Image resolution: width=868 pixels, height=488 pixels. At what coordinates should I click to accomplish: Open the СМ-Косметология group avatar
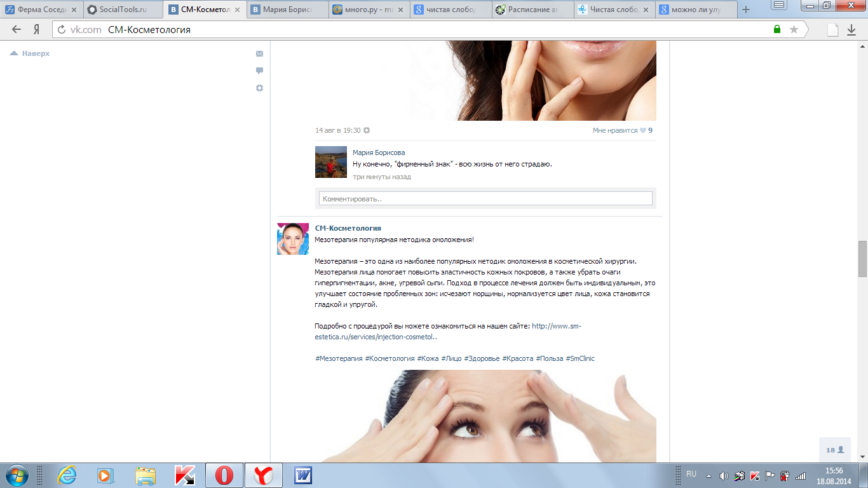[293, 239]
